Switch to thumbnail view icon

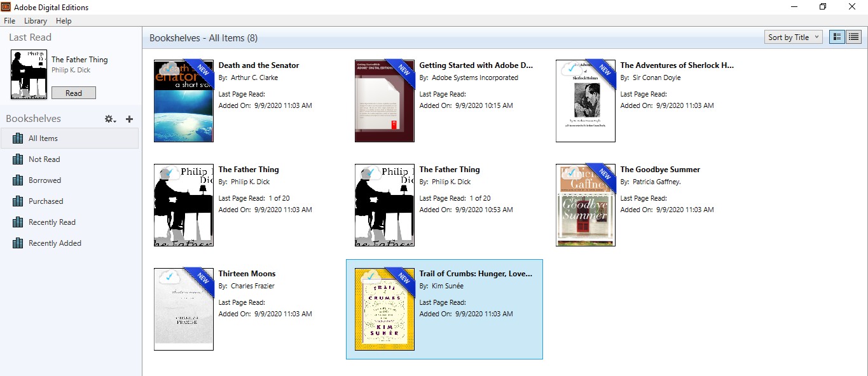pyautogui.click(x=837, y=37)
